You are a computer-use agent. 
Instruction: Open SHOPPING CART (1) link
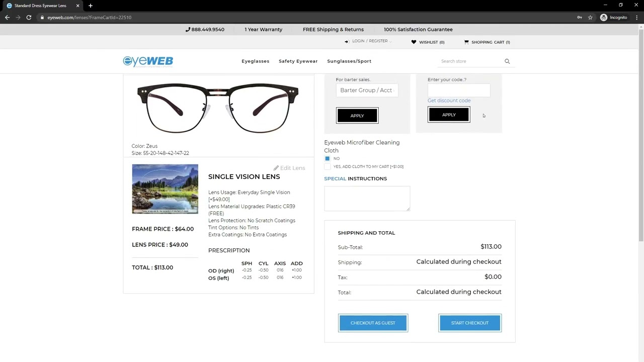(491, 42)
